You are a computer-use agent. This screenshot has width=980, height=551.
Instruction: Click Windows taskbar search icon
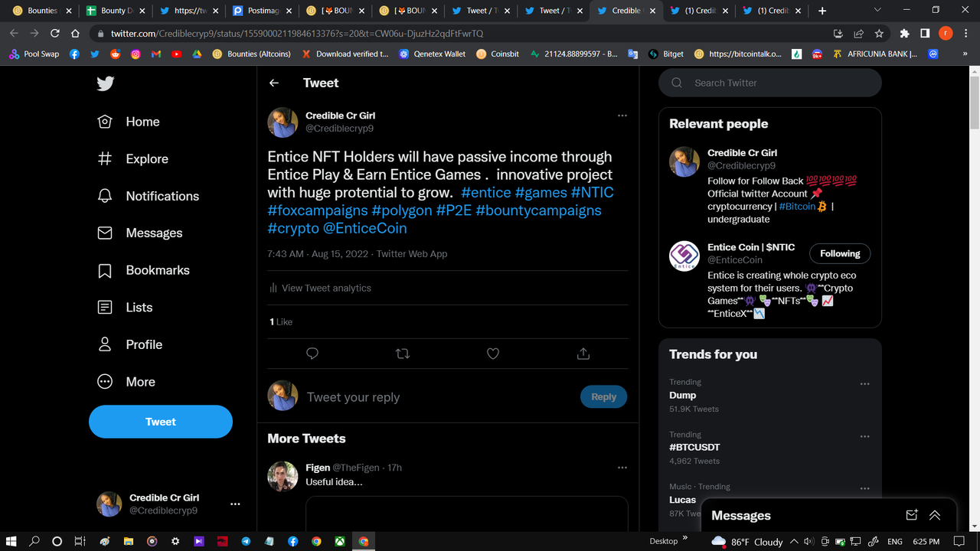(34, 541)
